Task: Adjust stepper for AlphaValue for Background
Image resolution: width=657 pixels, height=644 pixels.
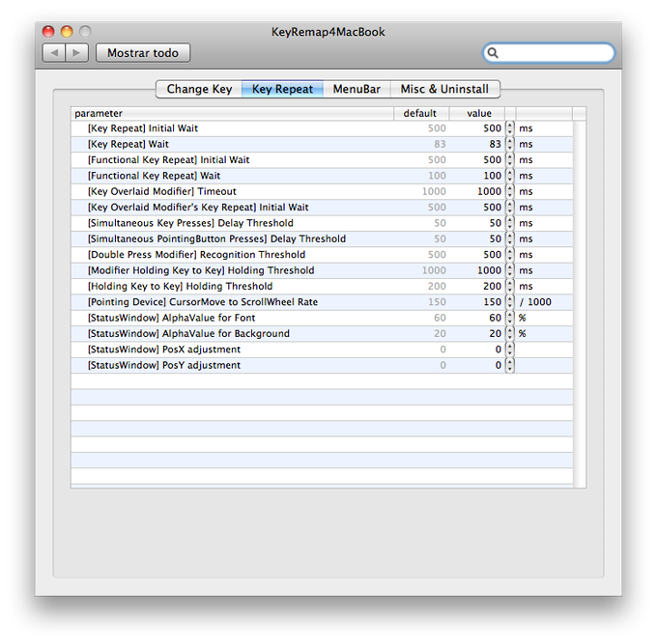Action: click(509, 334)
